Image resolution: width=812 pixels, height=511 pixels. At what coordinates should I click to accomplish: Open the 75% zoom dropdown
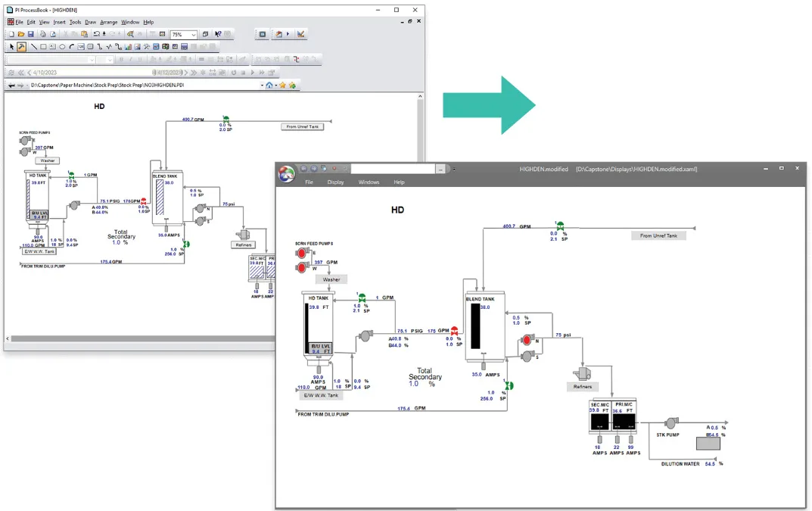click(x=194, y=35)
